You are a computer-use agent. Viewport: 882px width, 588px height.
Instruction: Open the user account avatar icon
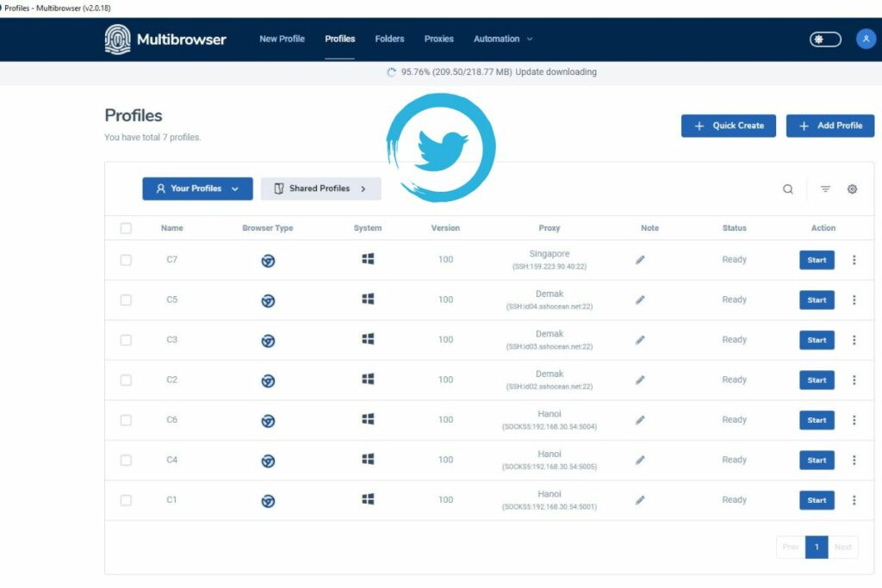[866, 39]
